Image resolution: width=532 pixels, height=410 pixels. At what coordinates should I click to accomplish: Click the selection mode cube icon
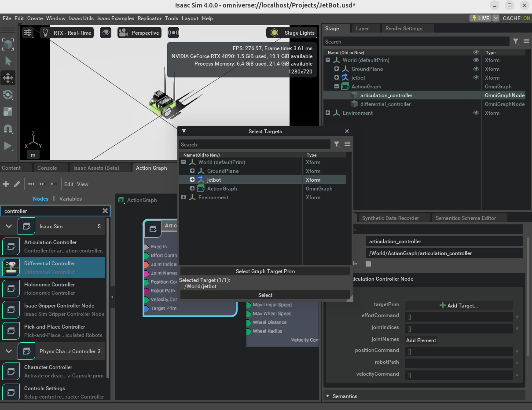(x=8, y=44)
